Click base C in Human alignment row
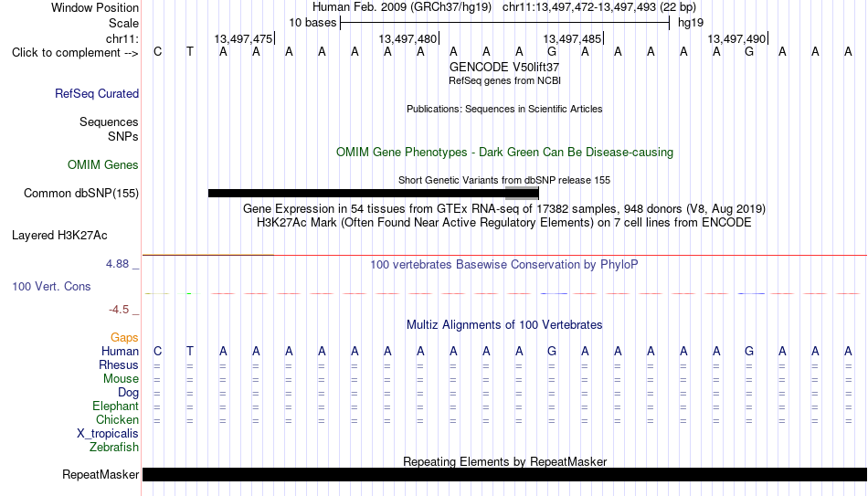 point(158,352)
